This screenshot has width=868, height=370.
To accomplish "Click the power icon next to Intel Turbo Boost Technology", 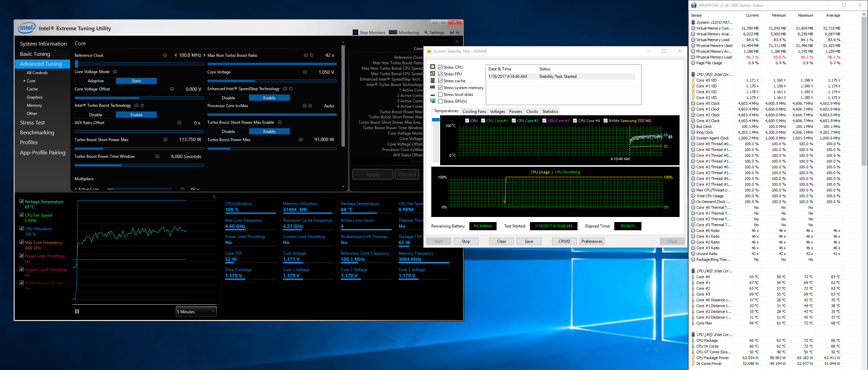I will tap(142, 105).
